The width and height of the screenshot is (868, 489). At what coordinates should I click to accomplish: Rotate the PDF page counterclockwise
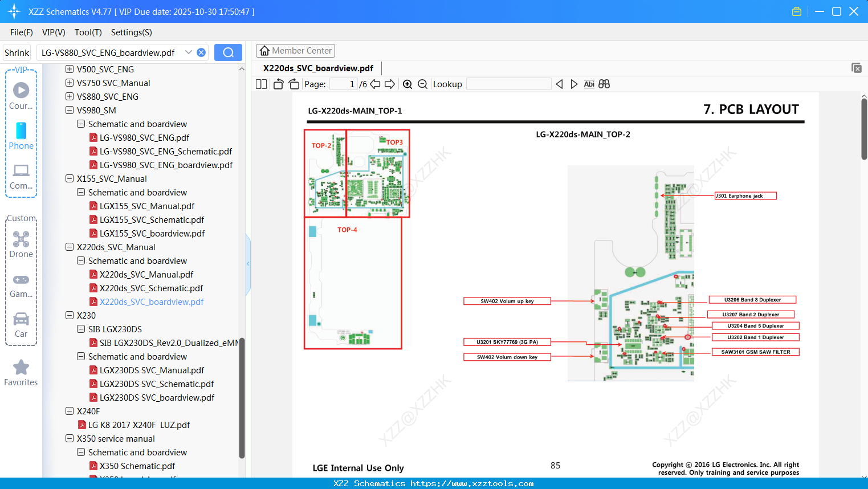278,84
